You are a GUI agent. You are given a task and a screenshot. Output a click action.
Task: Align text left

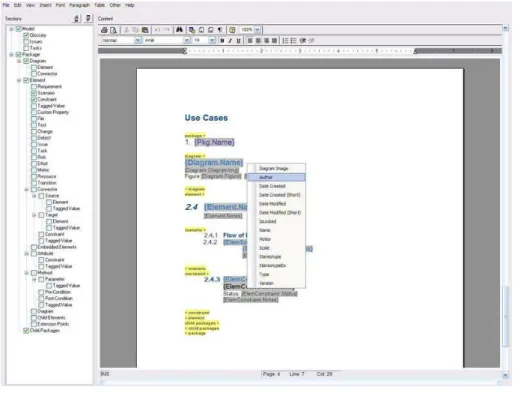click(250, 41)
